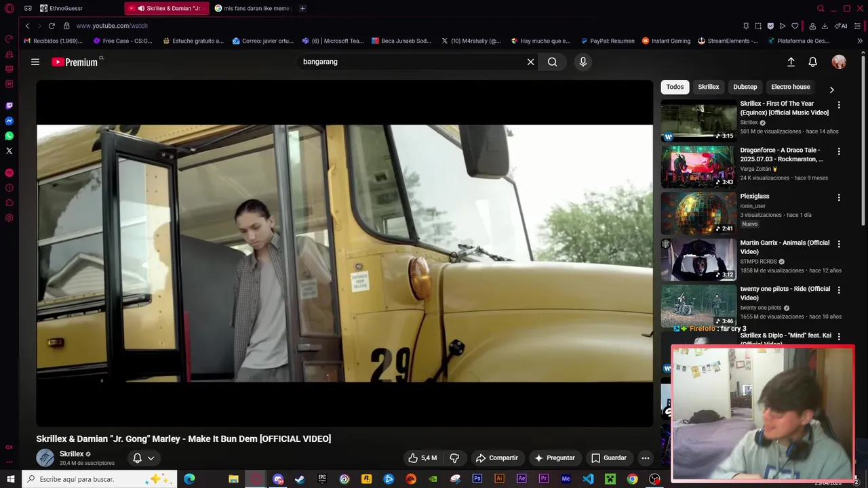The width and height of the screenshot is (868, 488).
Task: Start voice search with the microphone
Action: coord(583,62)
